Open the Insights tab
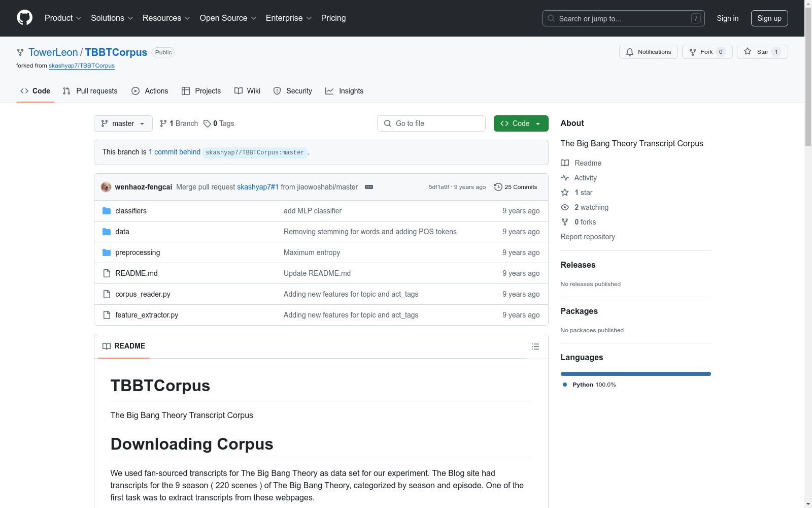 (344, 91)
